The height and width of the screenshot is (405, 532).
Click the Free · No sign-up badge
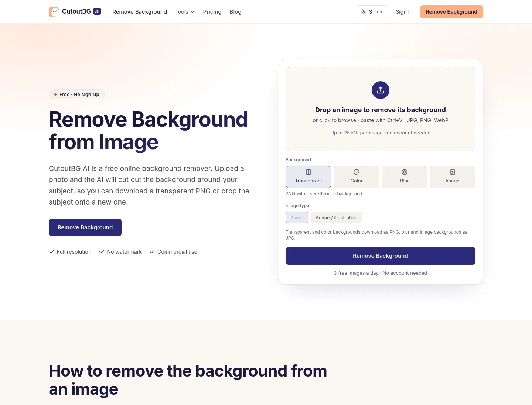[76, 95]
